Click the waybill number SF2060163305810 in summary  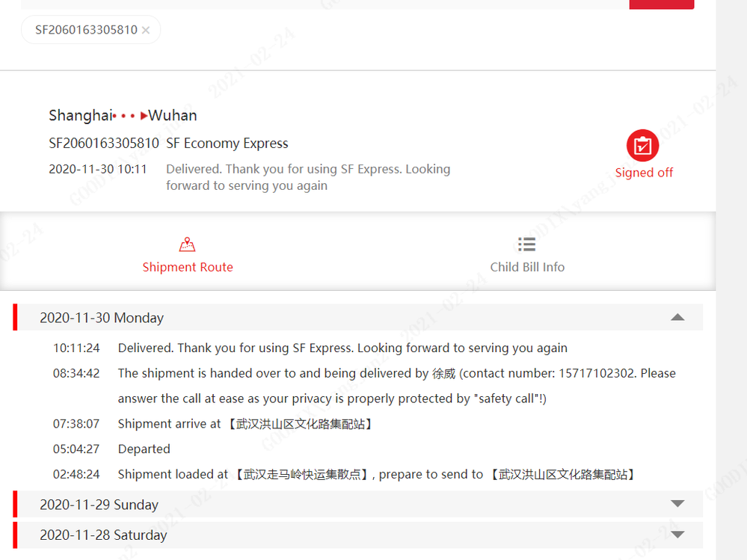click(x=104, y=144)
